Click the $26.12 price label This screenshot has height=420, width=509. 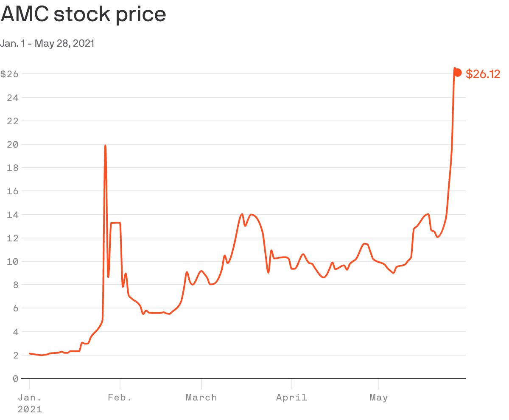483,74
